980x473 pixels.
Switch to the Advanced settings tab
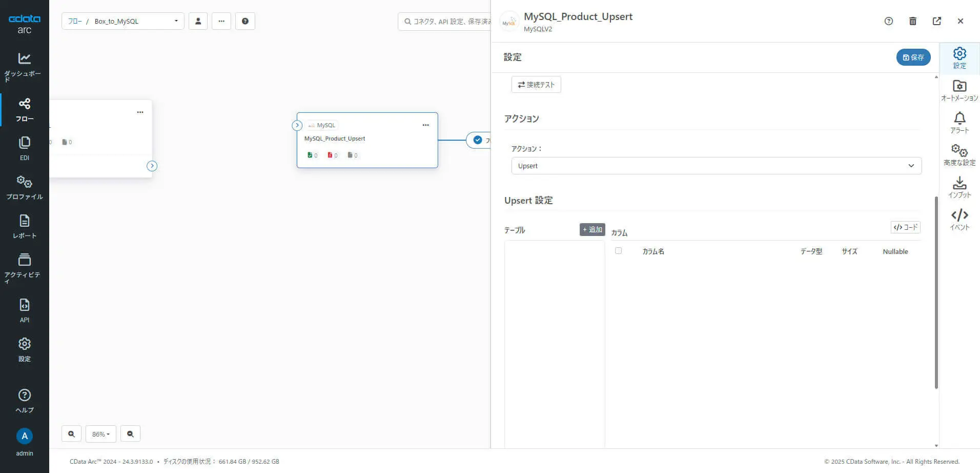pos(959,155)
